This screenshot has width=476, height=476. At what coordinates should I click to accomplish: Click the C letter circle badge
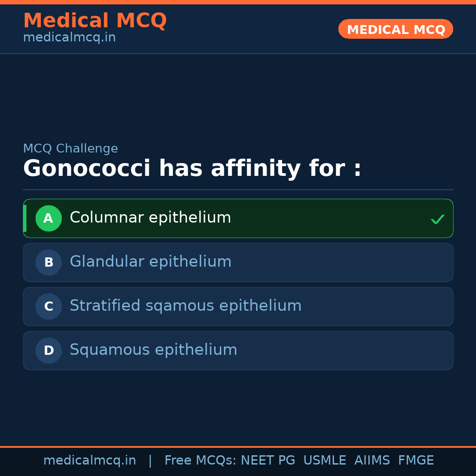[x=48, y=306]
